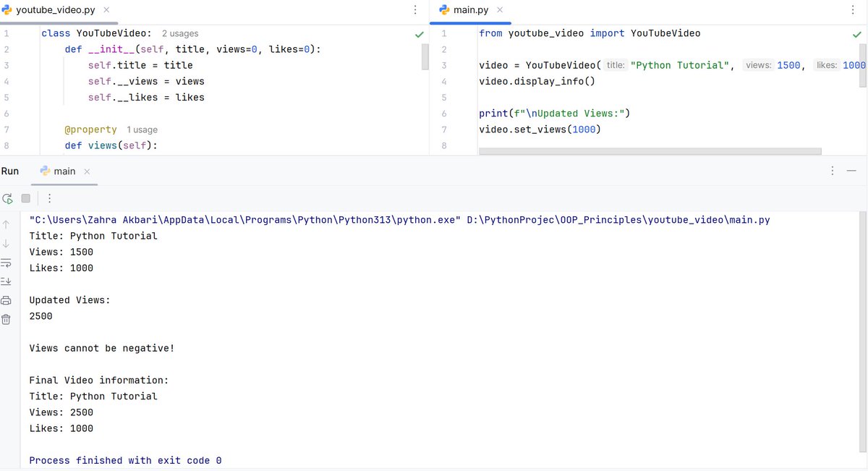This screenshot has height=471, width=868.
Task: Click 'Views: 1500' console output line
Action: [61, 252]
